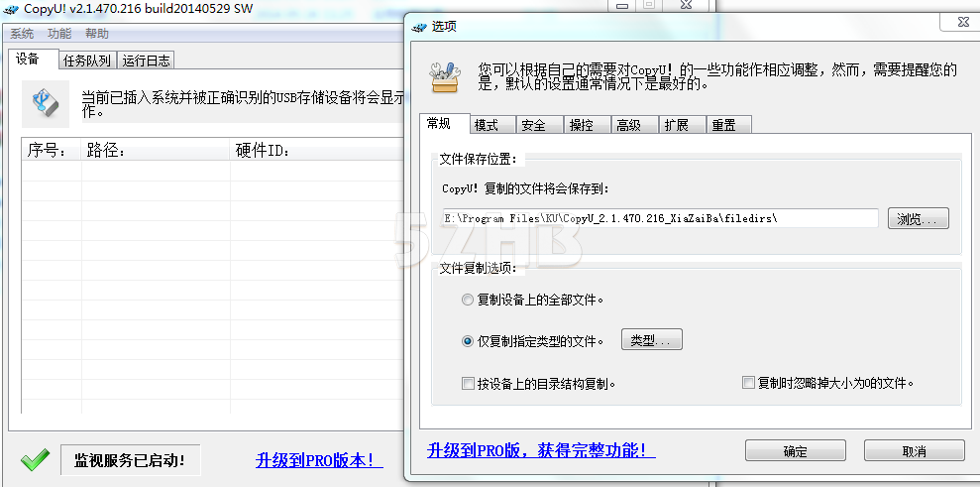Click the CopyU! title bar app icon

(11, 9)
